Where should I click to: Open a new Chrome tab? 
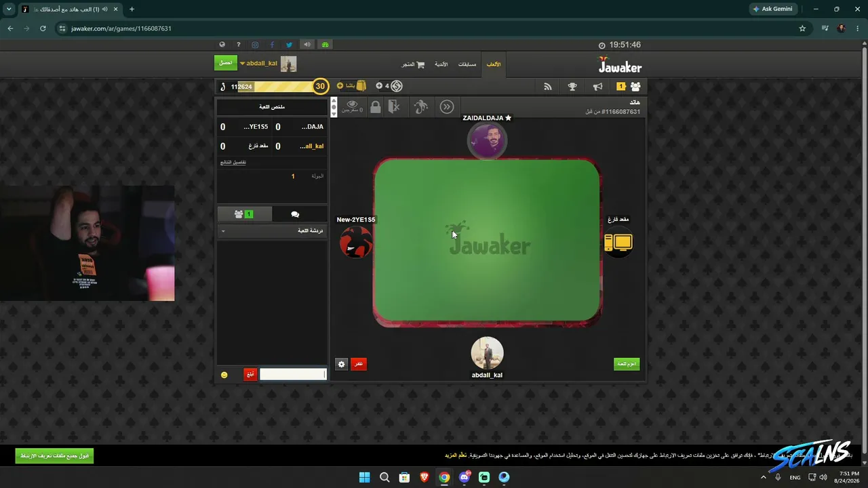[x=132, y=9]
